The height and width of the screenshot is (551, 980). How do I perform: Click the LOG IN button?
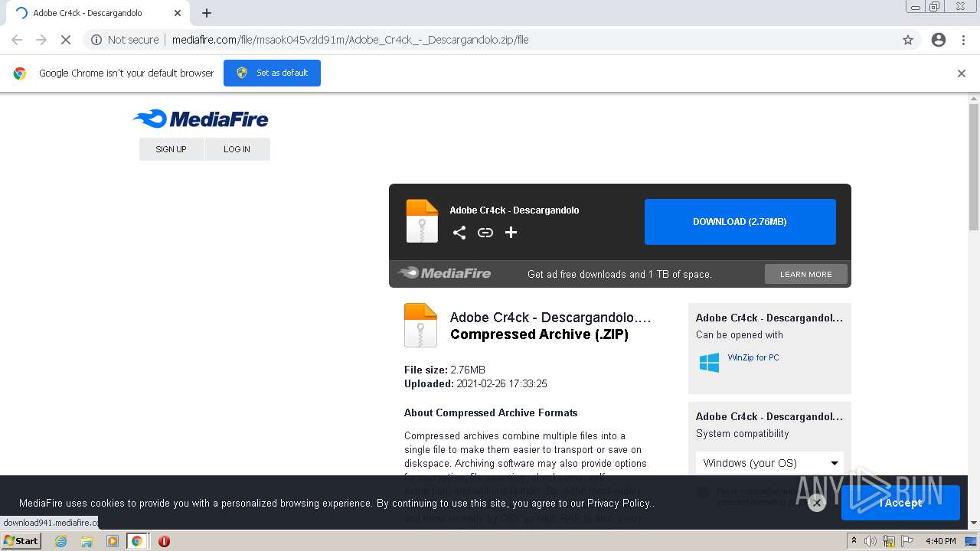point(237,149)
